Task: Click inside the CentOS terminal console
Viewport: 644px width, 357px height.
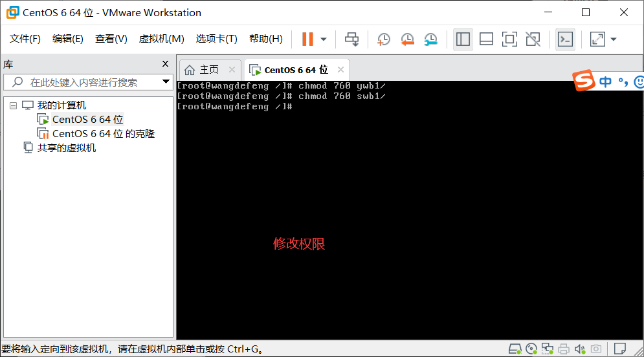Action: click(410, 210)
